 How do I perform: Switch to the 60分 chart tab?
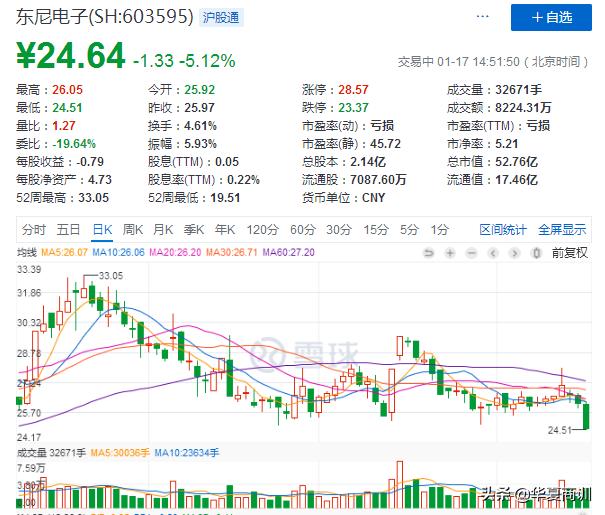click(x=303, y=230)
